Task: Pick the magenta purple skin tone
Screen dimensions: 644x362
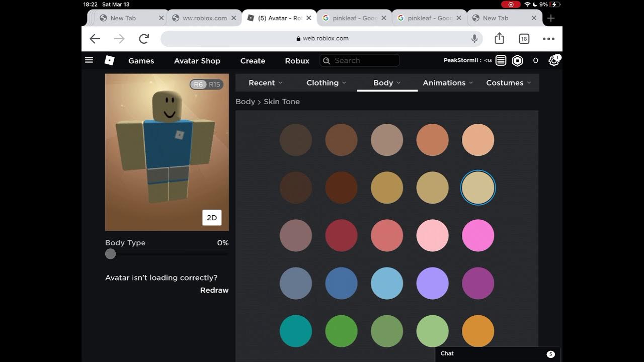Action: tap(478, 283)
